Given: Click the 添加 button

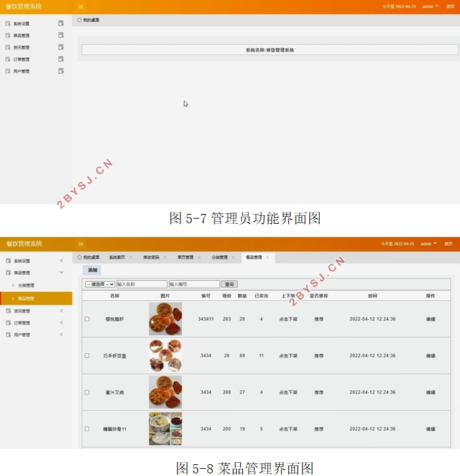Looking at the screenshot, I should 92,270.
